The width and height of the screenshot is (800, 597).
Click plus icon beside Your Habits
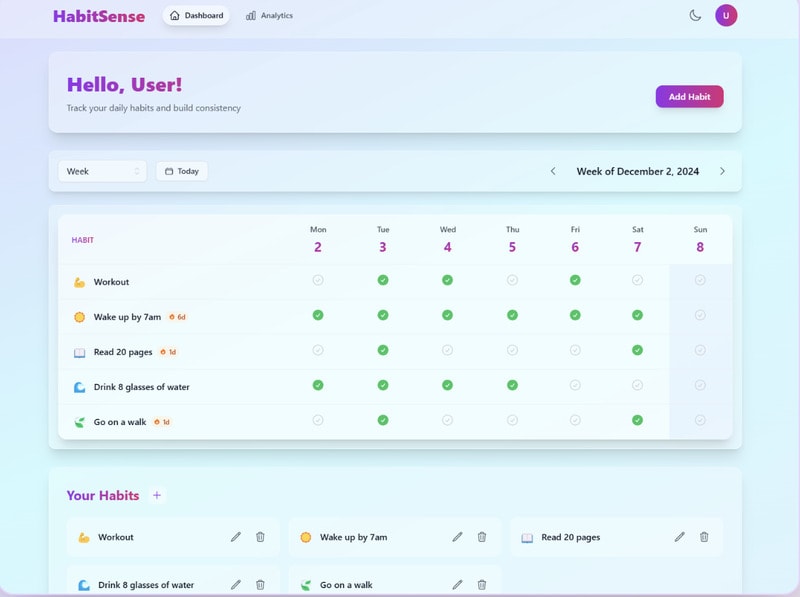click(x=156, y=495)
